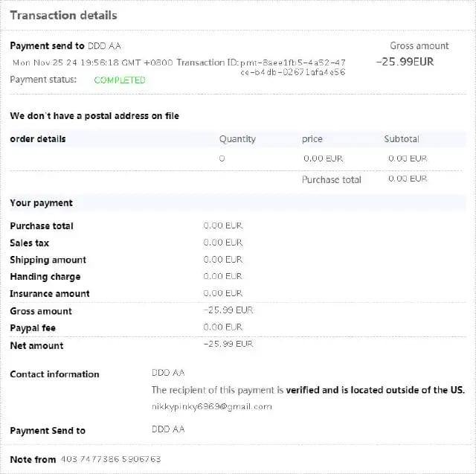
Task: Select the COMPLETED payment status text
Action: pyautogui.click(x=120, y=80)
